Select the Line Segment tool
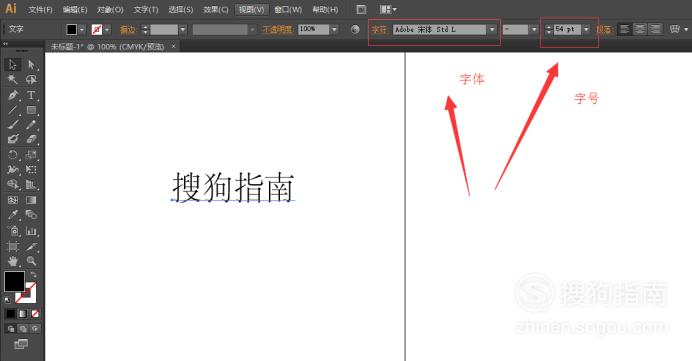 [x=12, y=110]
